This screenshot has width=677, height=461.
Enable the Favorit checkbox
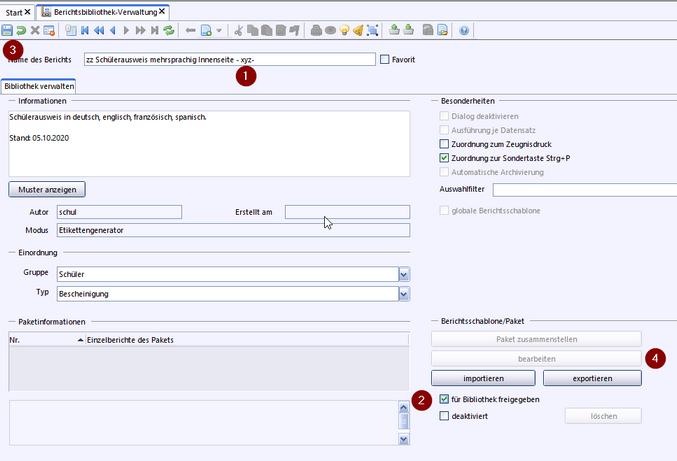click(x=386, y=60)
